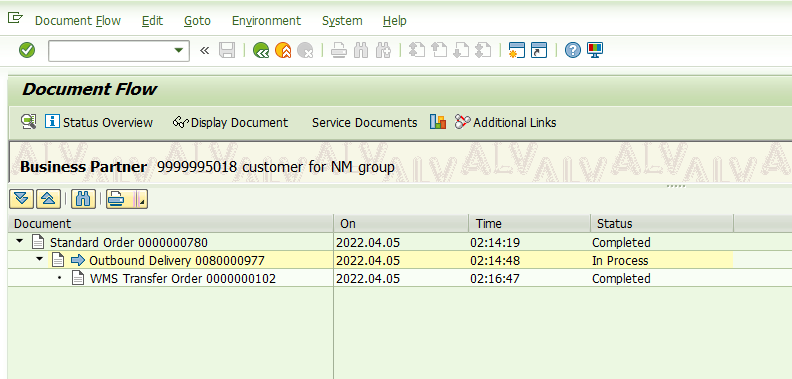Click the Collapse All nodes icon
The height and width of the screenshot is (379, 792).
point(48,199)
